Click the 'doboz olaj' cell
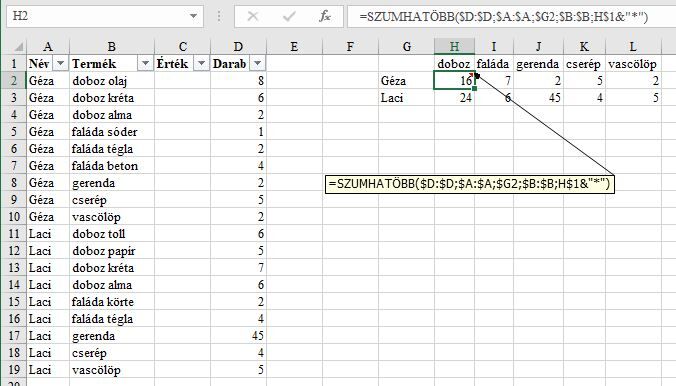 click(x=112, y=81)
